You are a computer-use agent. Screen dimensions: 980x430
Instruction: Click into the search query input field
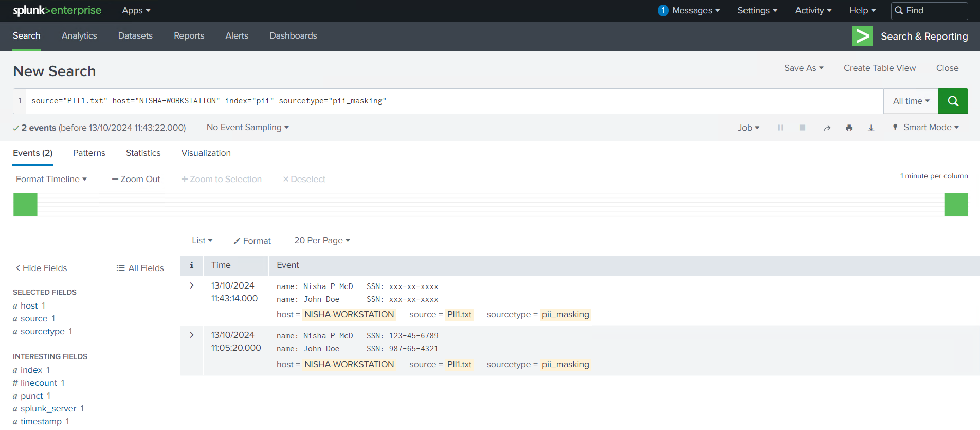pyautogui.click(x=452, y=101)
